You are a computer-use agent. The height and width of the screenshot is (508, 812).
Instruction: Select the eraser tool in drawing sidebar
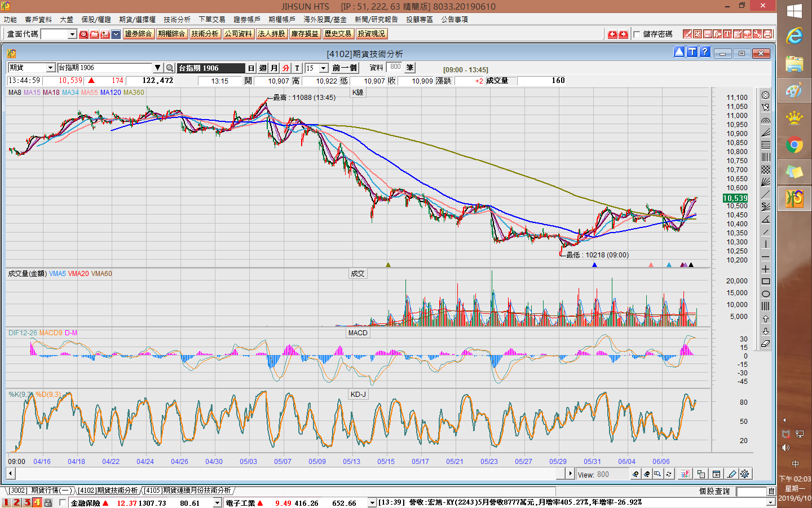pos(765,343)
